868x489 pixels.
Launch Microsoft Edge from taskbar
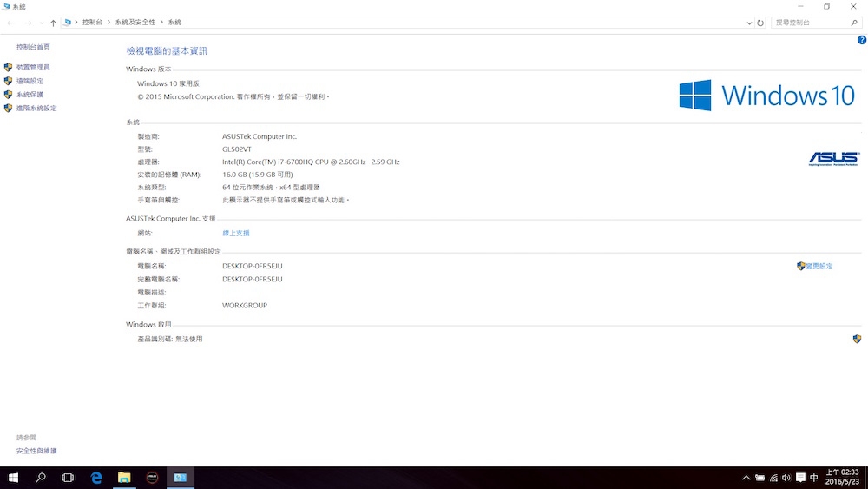click(x=96, y=478)
